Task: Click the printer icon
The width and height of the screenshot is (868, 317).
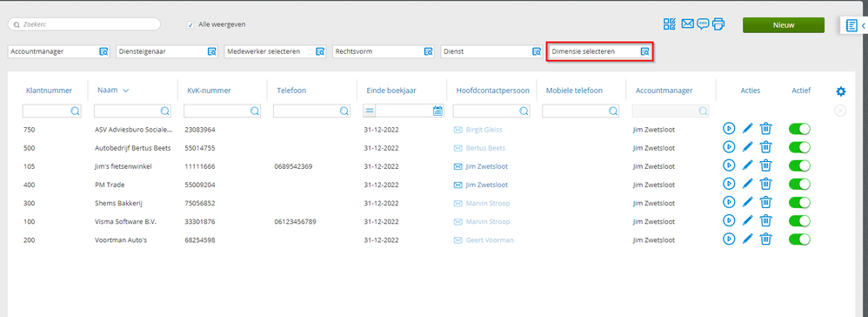Action: pos(718,24)
